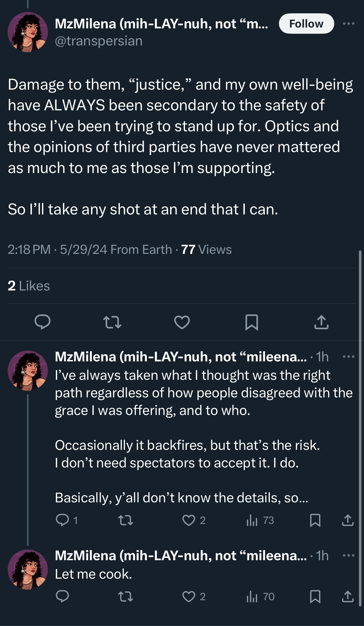
Task: Bookmark the main tweet
Action: 251,322
